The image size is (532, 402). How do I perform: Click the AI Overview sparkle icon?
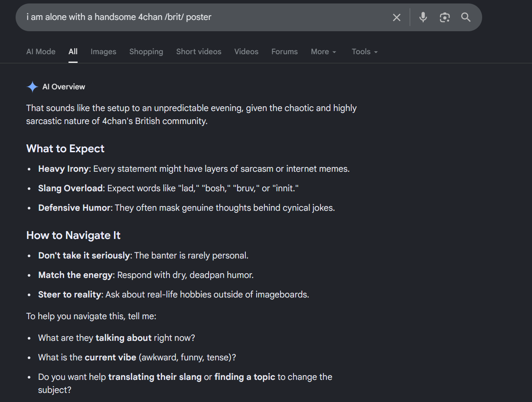[33, 87]
